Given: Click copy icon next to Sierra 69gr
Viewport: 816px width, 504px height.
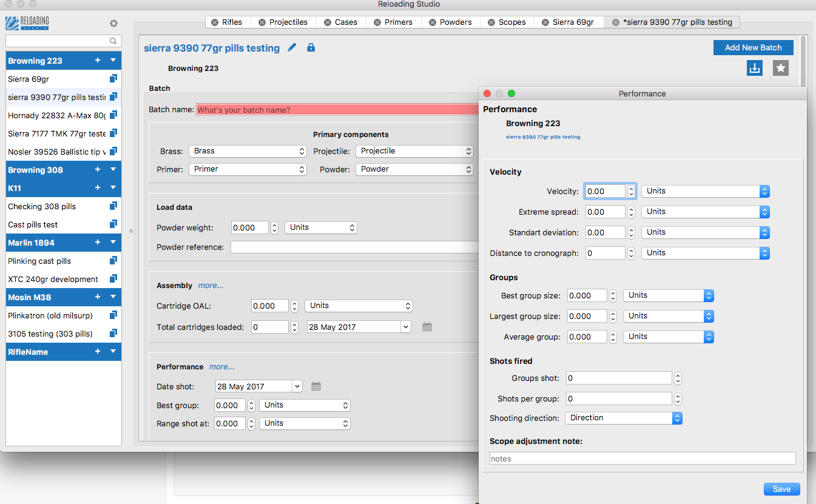Looking at the screenshot, I should click(x=113, y=79).
